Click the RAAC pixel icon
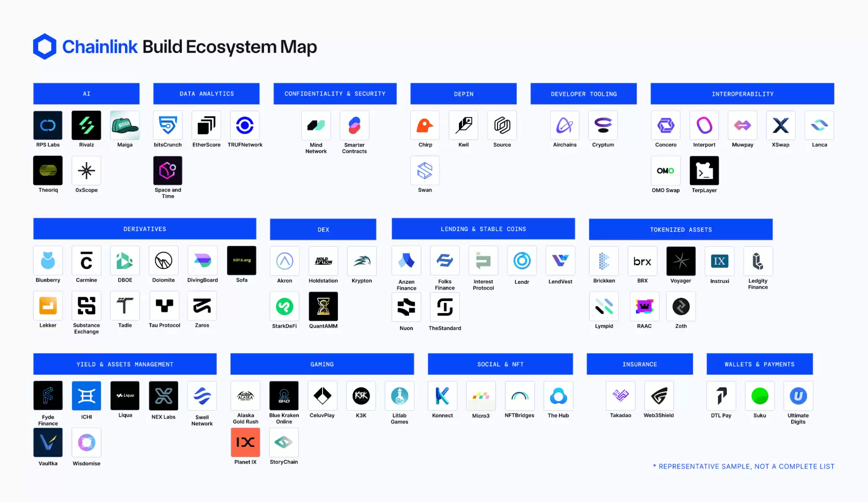 644,306
